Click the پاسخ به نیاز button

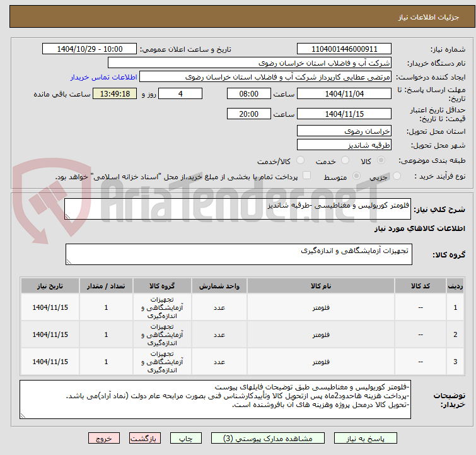point(366,439)
